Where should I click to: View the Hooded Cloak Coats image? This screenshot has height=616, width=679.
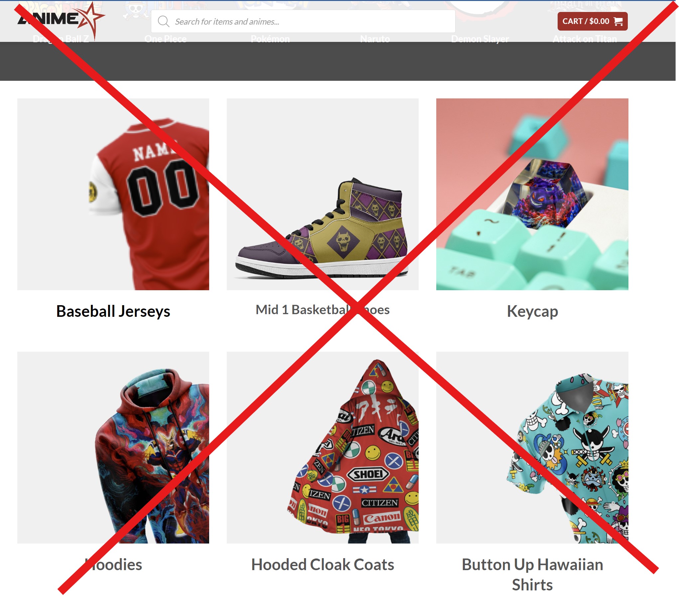point(323,447)
